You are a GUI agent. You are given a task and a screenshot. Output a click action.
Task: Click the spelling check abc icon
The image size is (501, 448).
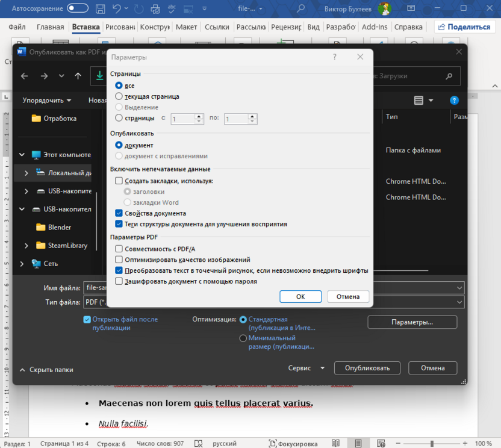coord(172,8)
